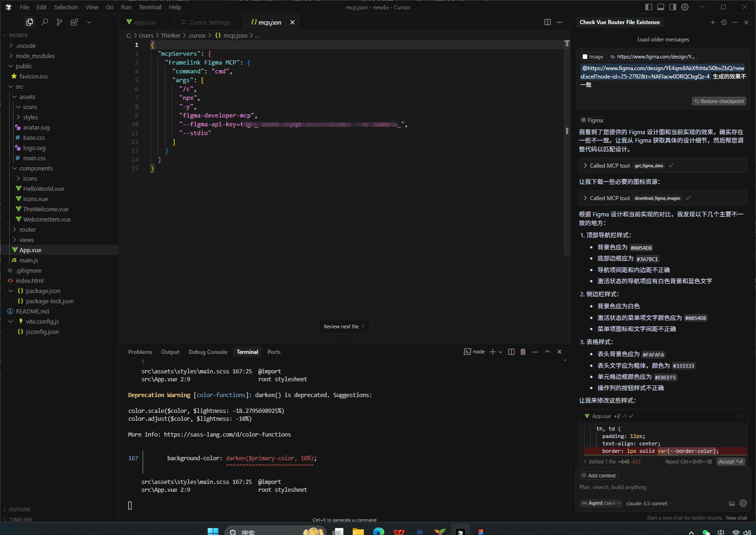
Task: Kill terminal with trash icon
Action: [x=523, y=352]
